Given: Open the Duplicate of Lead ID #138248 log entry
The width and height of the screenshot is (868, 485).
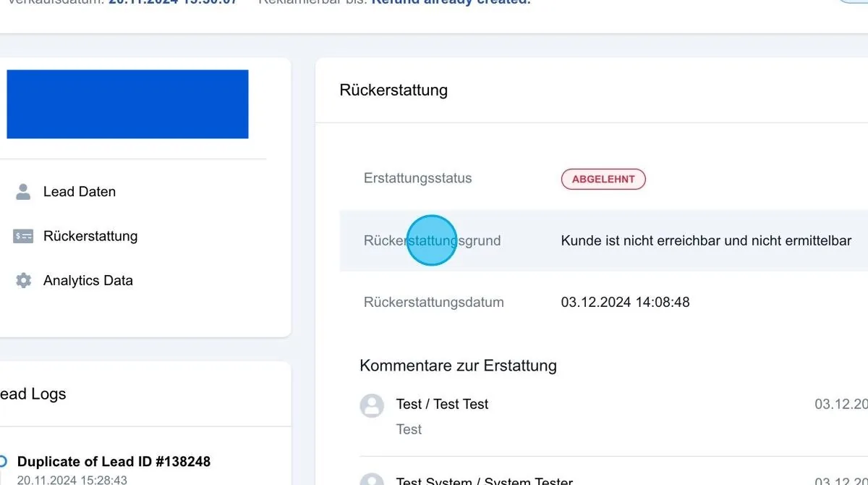Looking at the screenshot, I should [x=114, y=461].
